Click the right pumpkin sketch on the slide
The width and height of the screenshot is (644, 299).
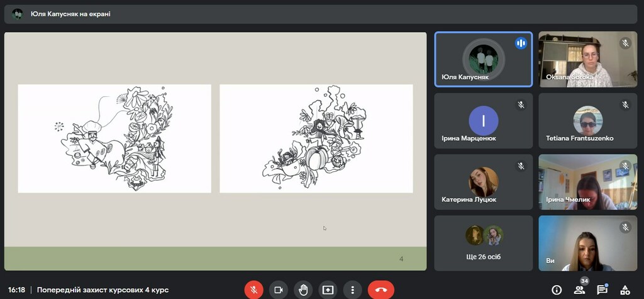pyautogui.click(x=316, y=138)
